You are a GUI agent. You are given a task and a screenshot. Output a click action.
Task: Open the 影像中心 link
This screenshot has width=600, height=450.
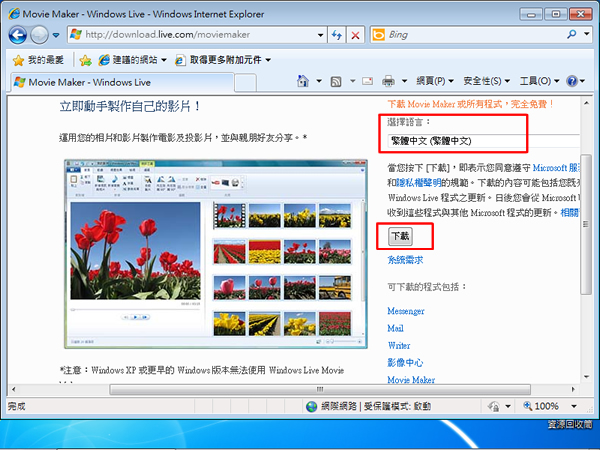(x=405, y=362)
